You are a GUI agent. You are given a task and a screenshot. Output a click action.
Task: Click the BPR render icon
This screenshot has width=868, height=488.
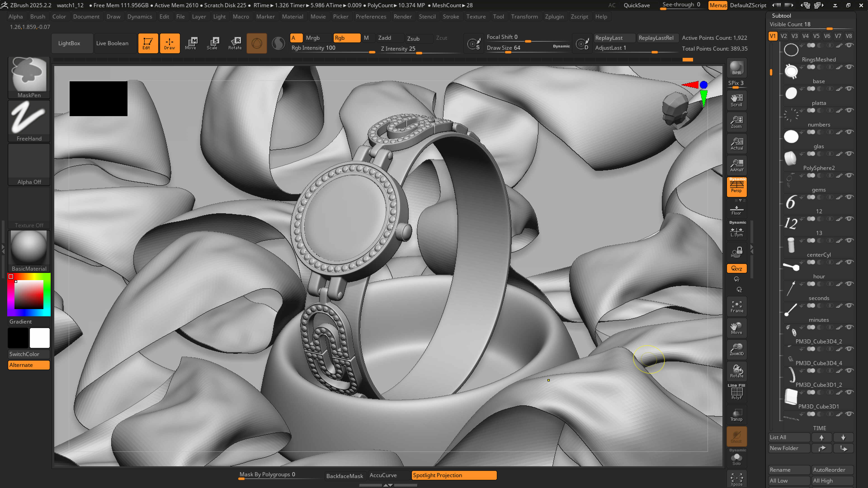(x=737, y=68)
